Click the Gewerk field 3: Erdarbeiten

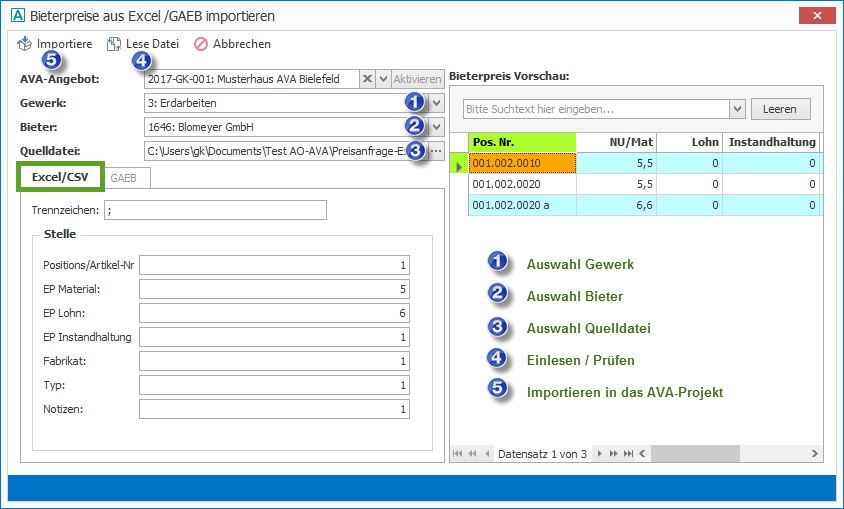click(286, 103)
